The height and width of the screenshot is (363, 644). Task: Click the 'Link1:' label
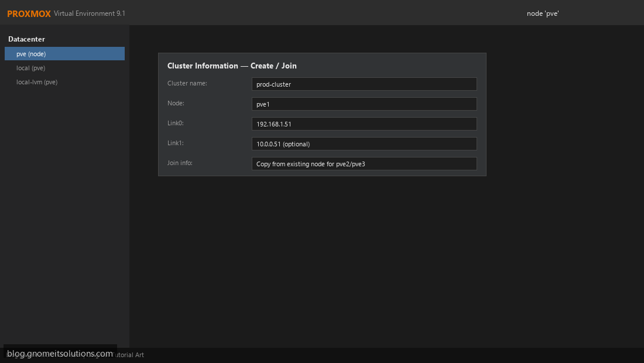point(176,143)
